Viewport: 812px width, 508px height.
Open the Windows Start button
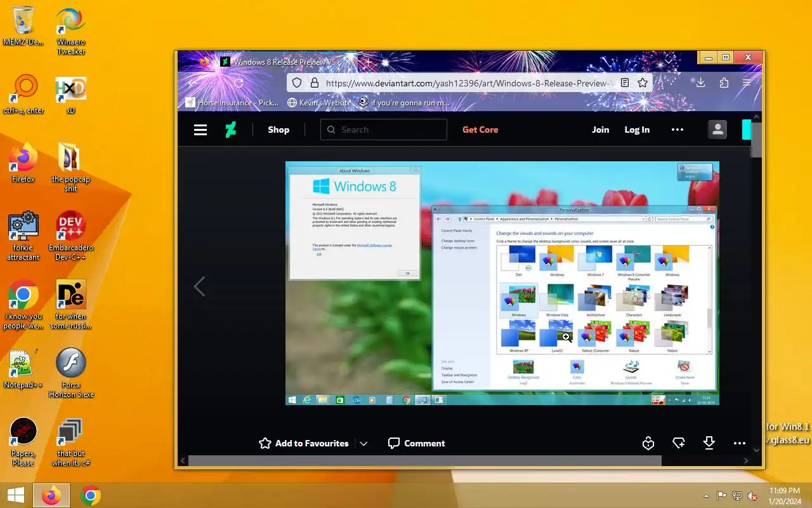[x=16, y=495]
